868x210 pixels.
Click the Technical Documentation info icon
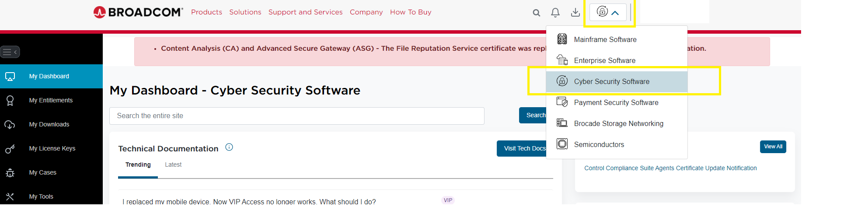coord(229,147)
